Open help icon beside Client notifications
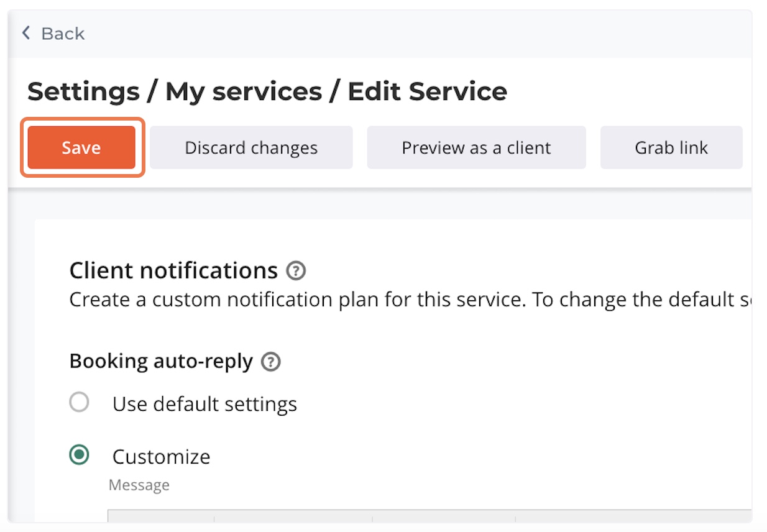767x532 pixels. [296, 271]
